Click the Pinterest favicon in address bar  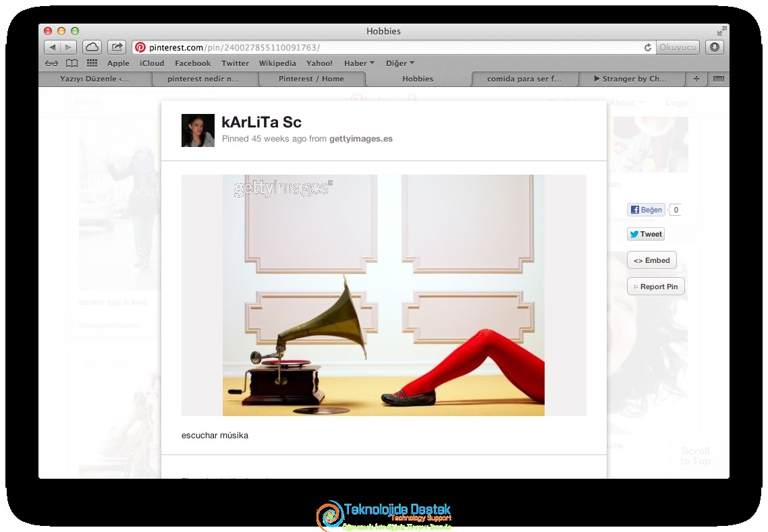point(140,47)
